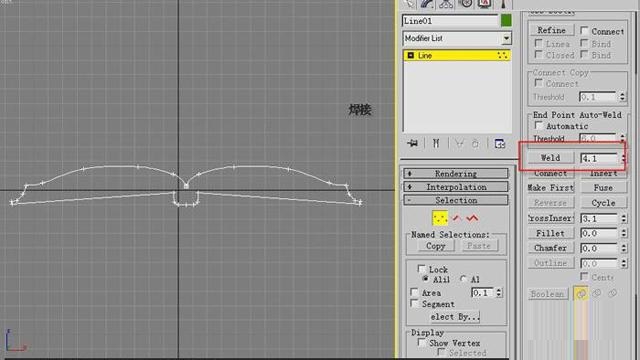Click the Chamfer value spinner
Screen dimensions: 640x360
624,249
